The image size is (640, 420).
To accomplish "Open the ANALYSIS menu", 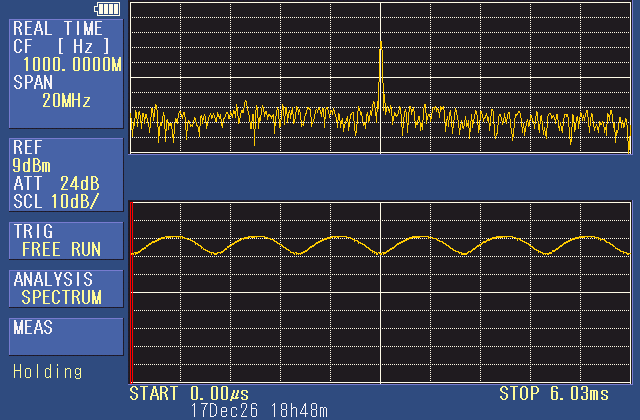I will pos(53,280).
